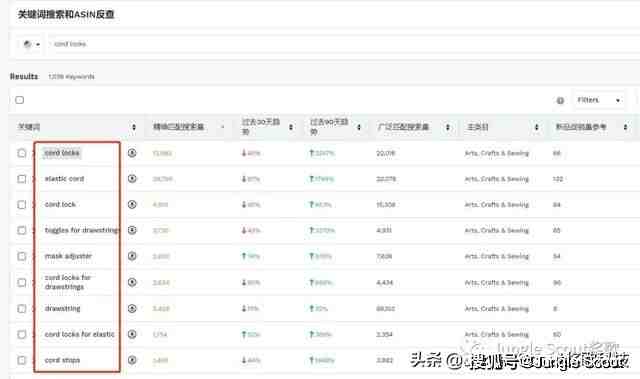Image resolution: width=640 pixels, height=379 pixels.
Task: Click the 广泛匹配搜索量 column header label
Action: [x=403, y=127]
